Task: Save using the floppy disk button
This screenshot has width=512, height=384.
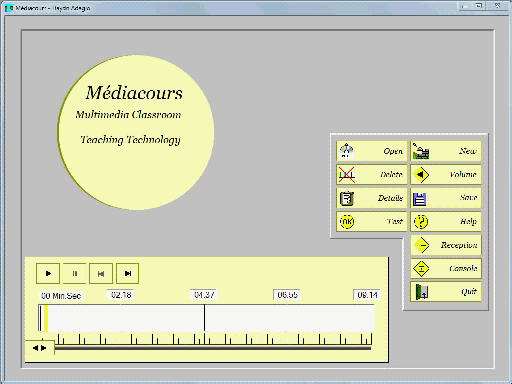Action: click(x=446, y=198)
